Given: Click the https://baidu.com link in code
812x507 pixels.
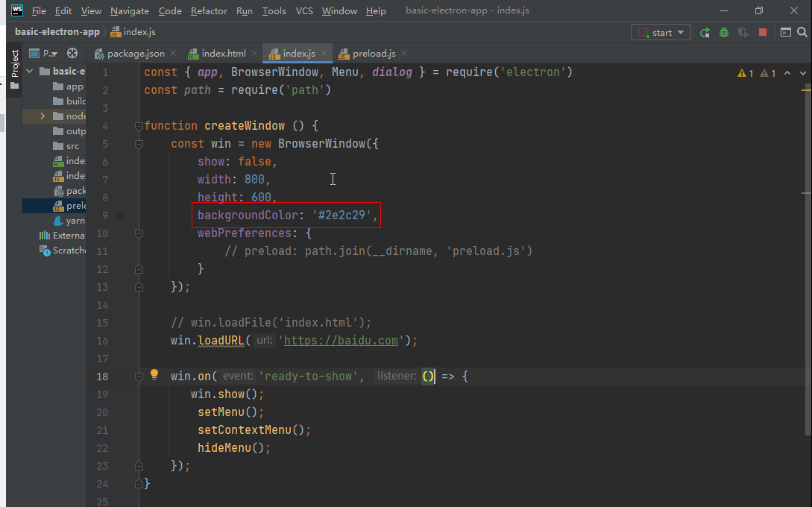Looking at the screenshot, I should 341,341.
